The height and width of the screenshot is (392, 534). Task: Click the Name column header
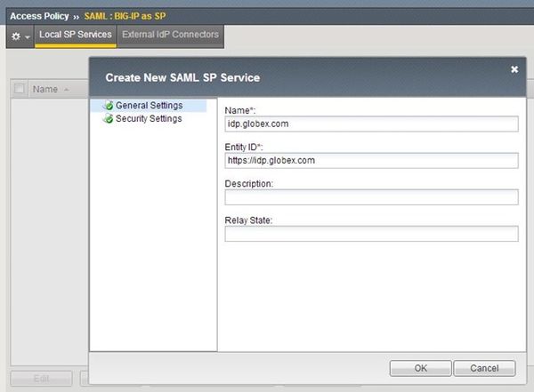tap(45, 90)
